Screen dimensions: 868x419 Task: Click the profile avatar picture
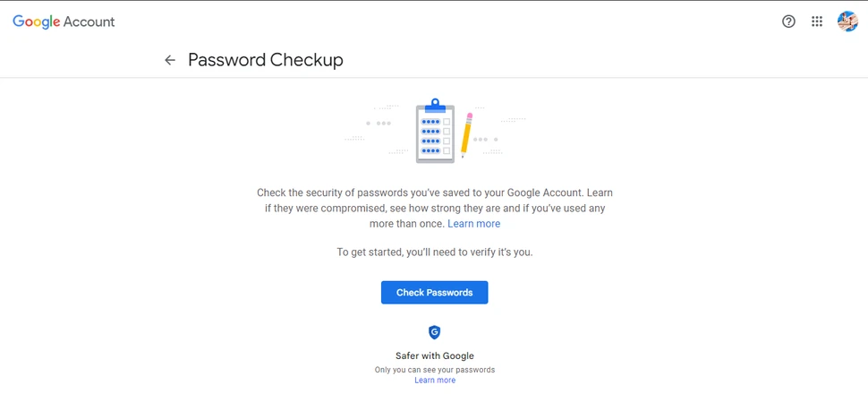click(x=847, y=21)
